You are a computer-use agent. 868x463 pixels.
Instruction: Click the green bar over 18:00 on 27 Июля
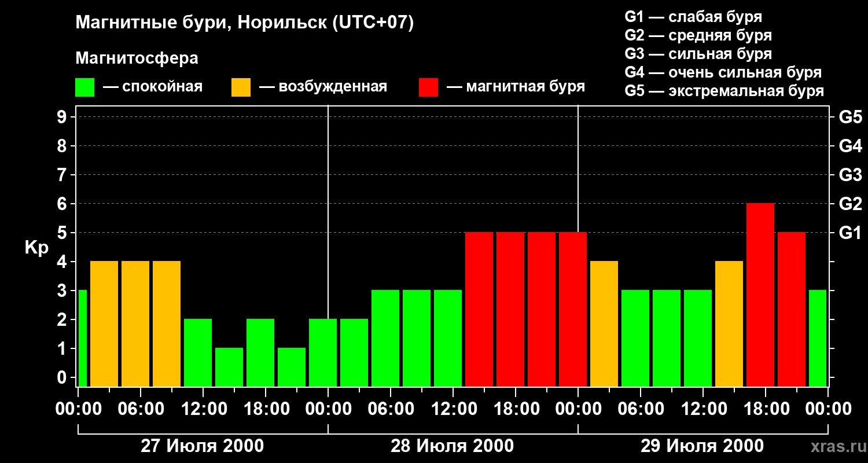click(260, 352)
